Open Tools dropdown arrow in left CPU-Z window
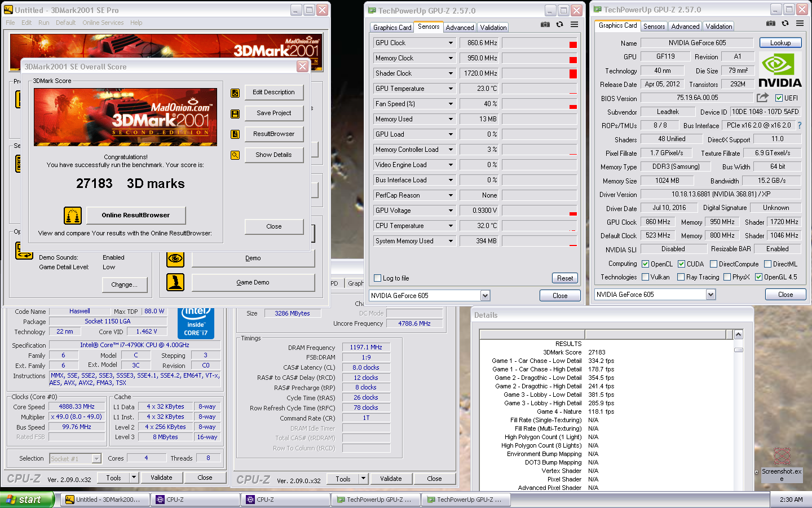Screen dimensions: 812x508 point(134,478)
